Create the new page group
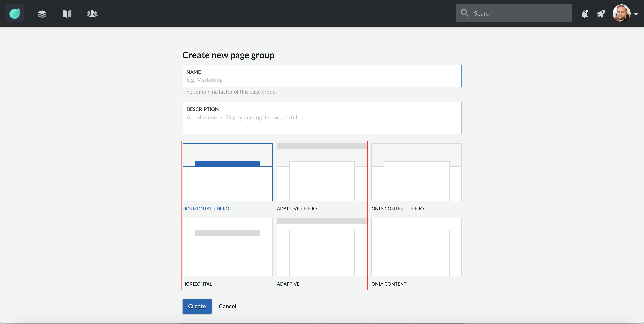Screen dimensions: 644x324 (197, 306)
